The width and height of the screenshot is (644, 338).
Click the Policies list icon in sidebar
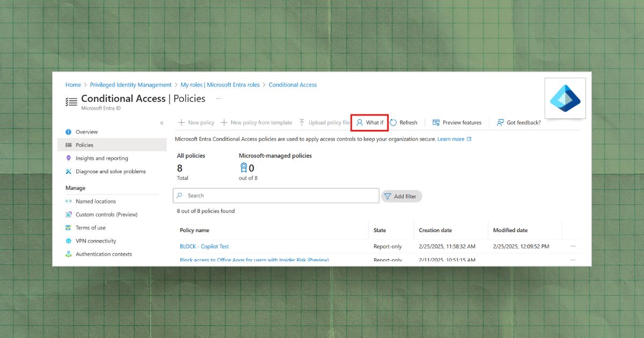(x=68, y=145)
